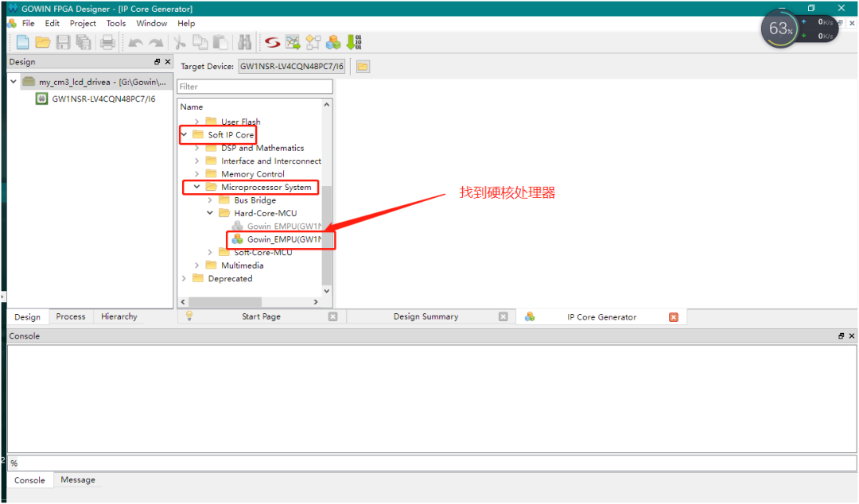Viewport: 859px width, 504px height.
Task: Close the Console panel
Action: (851, 335)
